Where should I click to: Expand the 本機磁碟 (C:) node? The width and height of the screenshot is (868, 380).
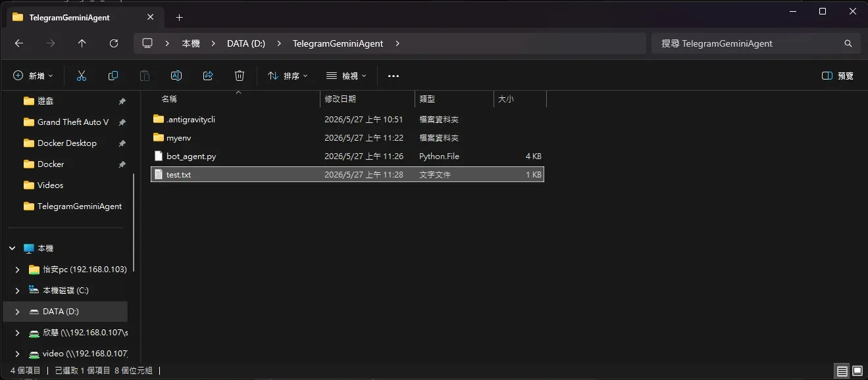pyautogui.click(x=18, y=291)
